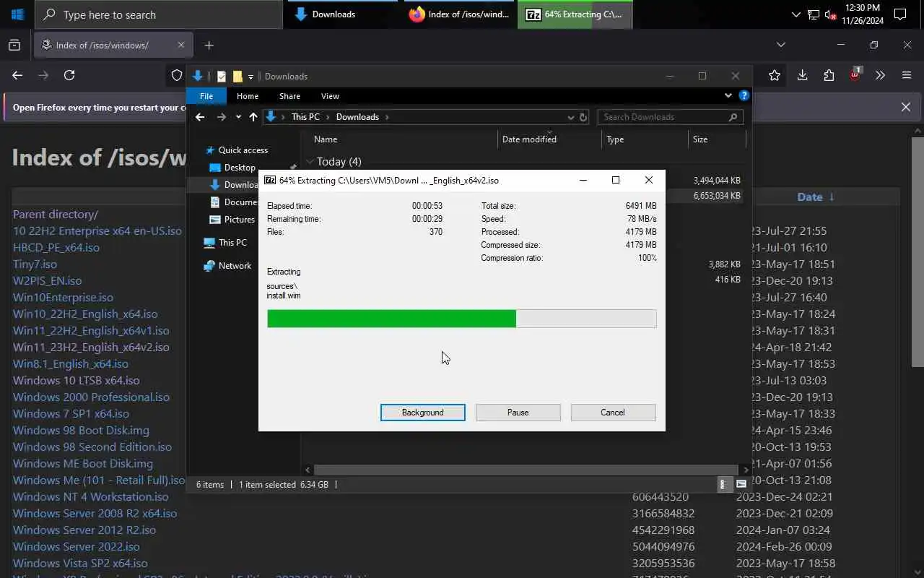Open Explorer File tab
This screenshot has width=924, height=578.
206,96
